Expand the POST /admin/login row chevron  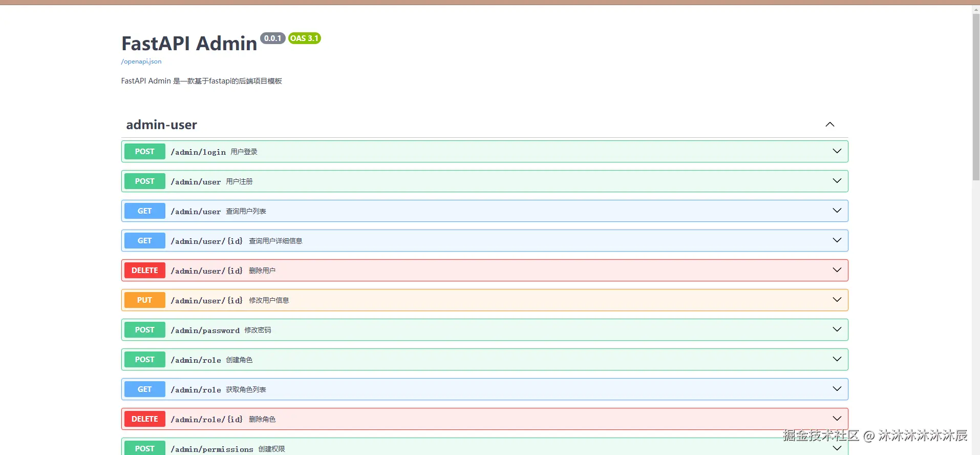pyautogui.click(x=837, y=151)
